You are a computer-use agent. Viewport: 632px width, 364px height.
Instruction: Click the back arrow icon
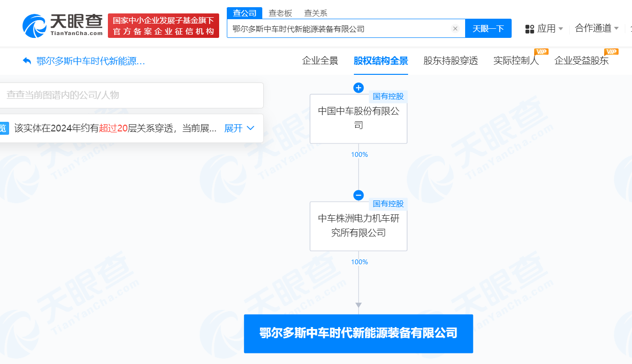[x=27, y=61]
